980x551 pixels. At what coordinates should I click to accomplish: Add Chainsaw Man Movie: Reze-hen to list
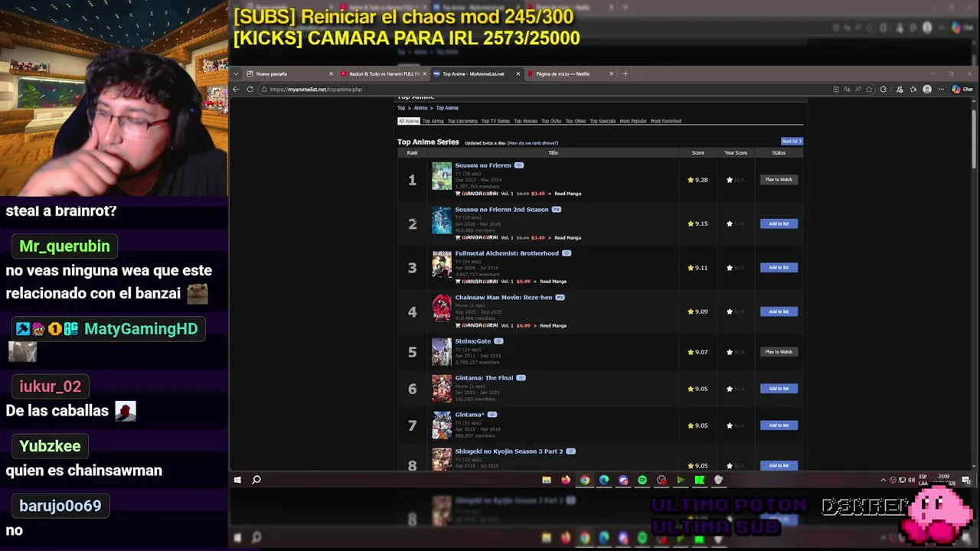click(x=779, y=311)
